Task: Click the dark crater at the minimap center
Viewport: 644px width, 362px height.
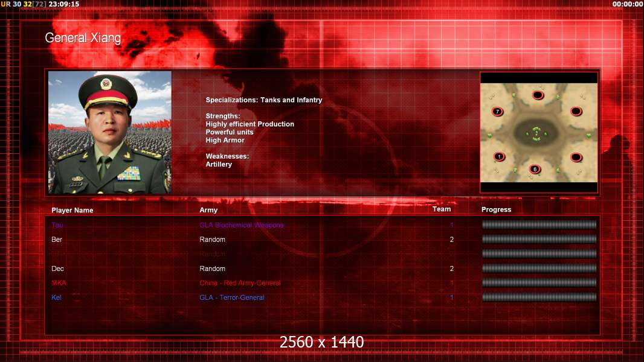Action: pyautogui.click(x=536, y=133)
